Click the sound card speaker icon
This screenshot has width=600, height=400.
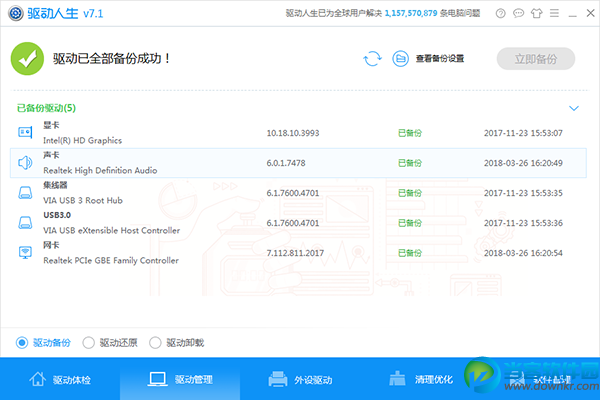pos(25,163)
